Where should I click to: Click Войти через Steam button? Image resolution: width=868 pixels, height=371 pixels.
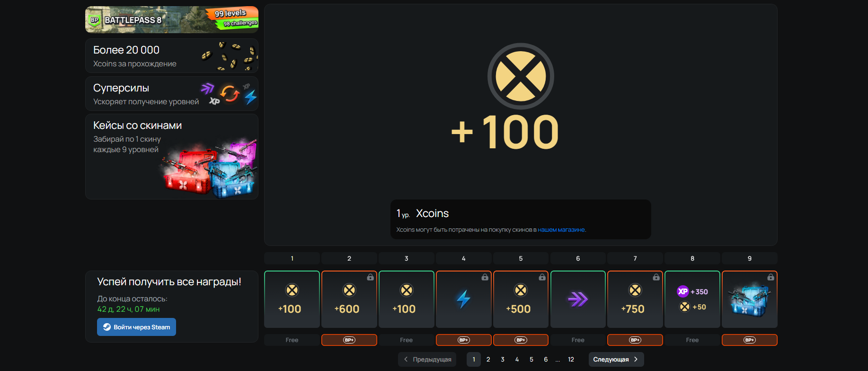(136, 327)
